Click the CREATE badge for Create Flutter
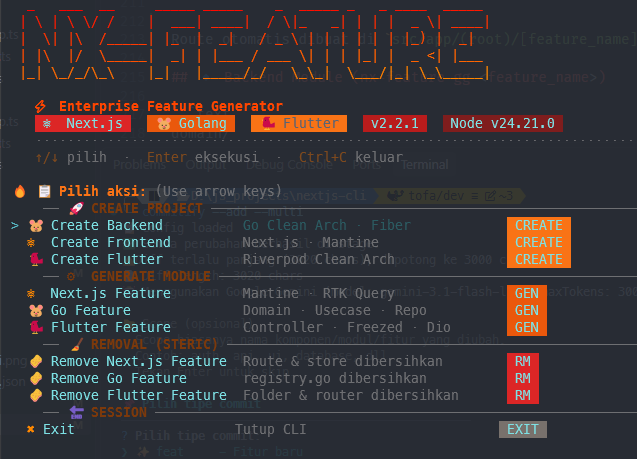Screen dimensions: 637x459 (539, 260)
